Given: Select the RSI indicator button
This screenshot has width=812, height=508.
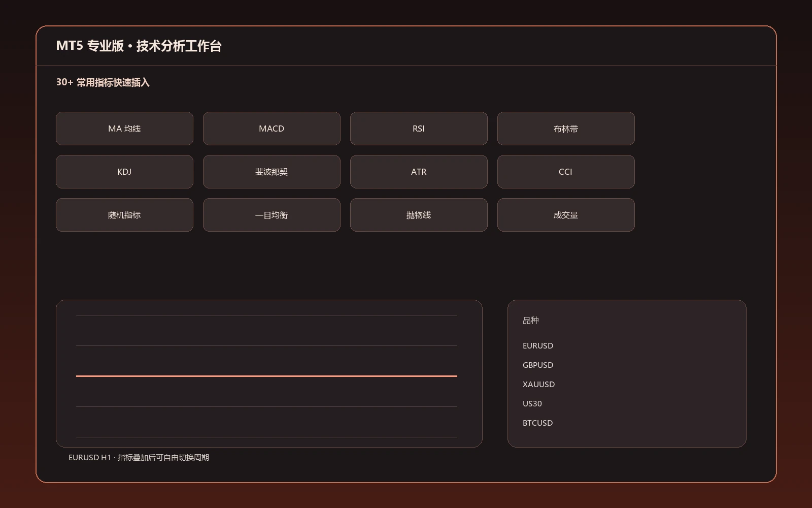Looking at the screenshot, I should click(x=419, y=129).
